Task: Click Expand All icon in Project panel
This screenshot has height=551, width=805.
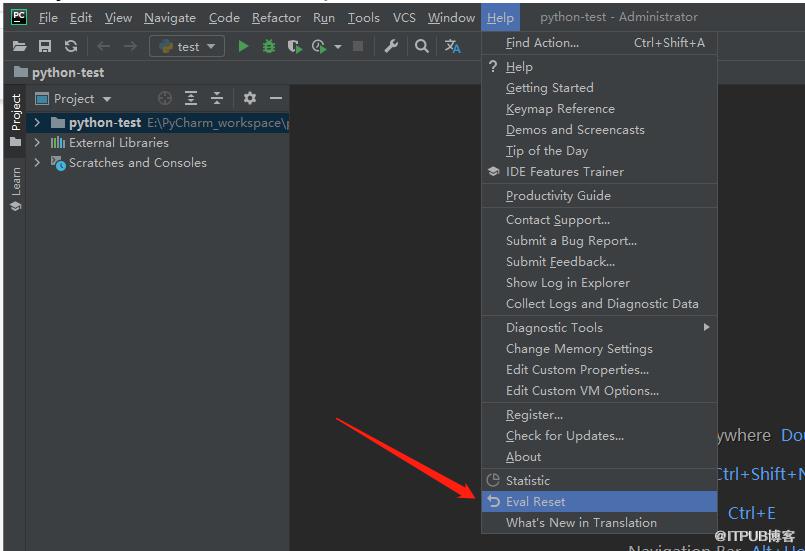Action: point(191,98)
